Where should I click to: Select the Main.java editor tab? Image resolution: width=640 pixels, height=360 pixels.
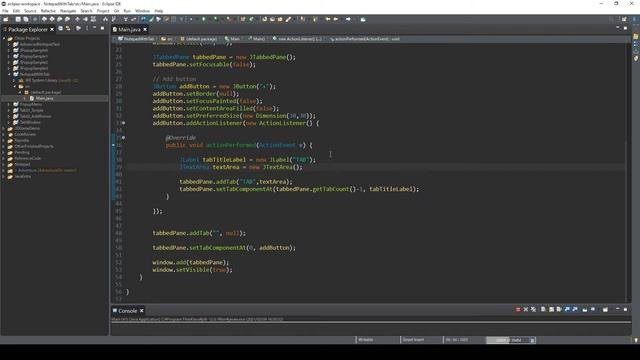pyautogui.click(x=129, y=29)
